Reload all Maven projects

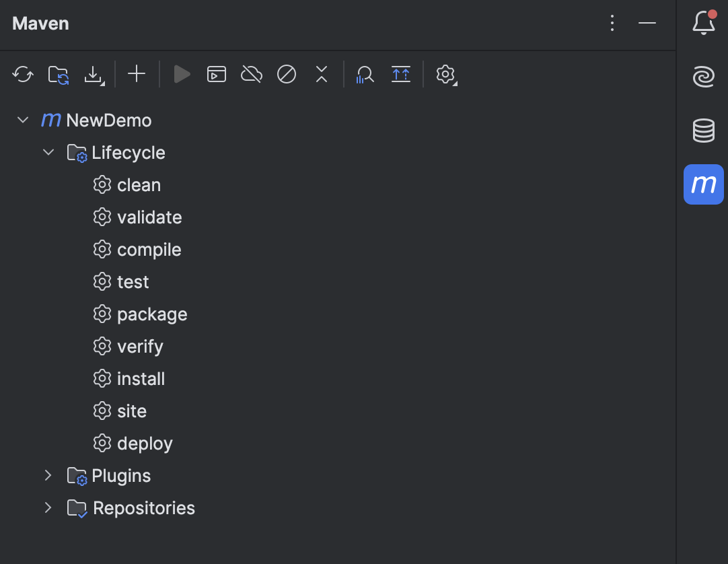click(x=22, y=74)
